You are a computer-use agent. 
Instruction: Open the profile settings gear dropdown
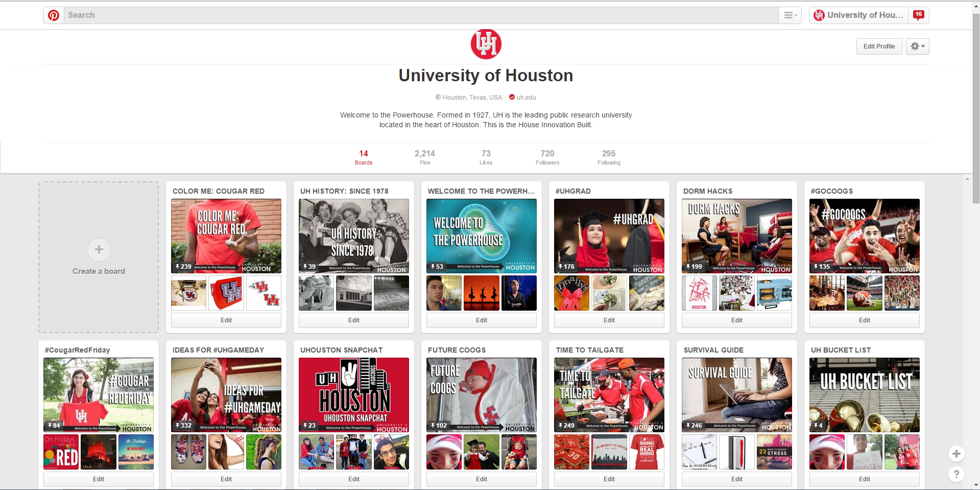click(x=917, y=46)
